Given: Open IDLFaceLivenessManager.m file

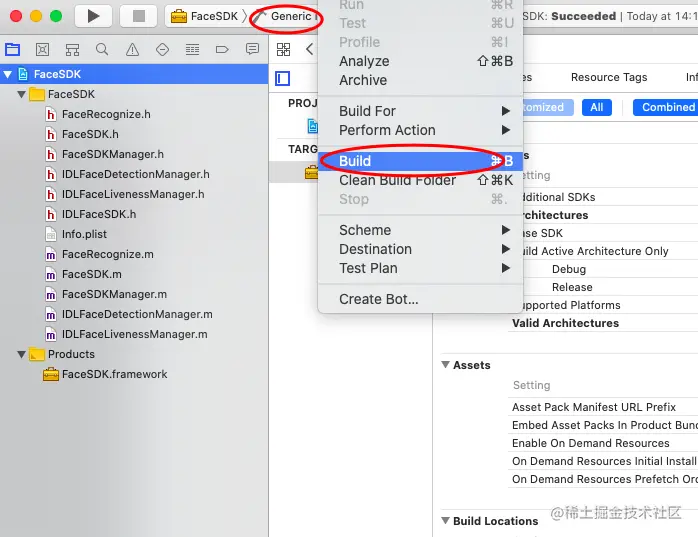Looking at the screenshot, I should 134,334.
